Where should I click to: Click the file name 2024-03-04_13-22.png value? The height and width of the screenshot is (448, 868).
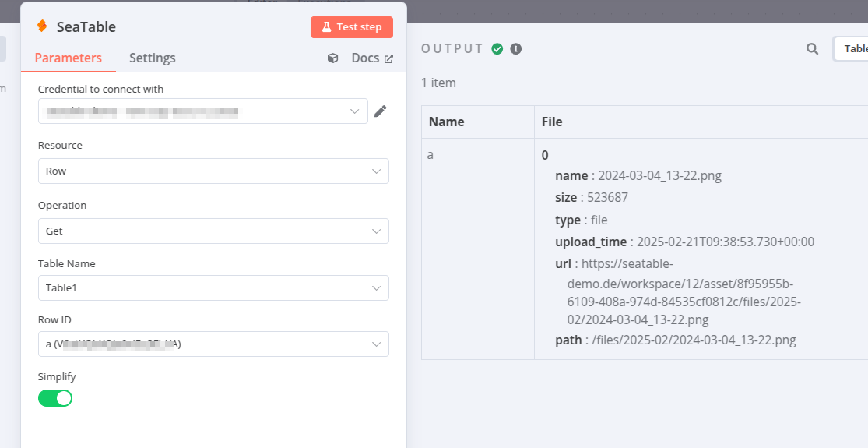point(660,175)
